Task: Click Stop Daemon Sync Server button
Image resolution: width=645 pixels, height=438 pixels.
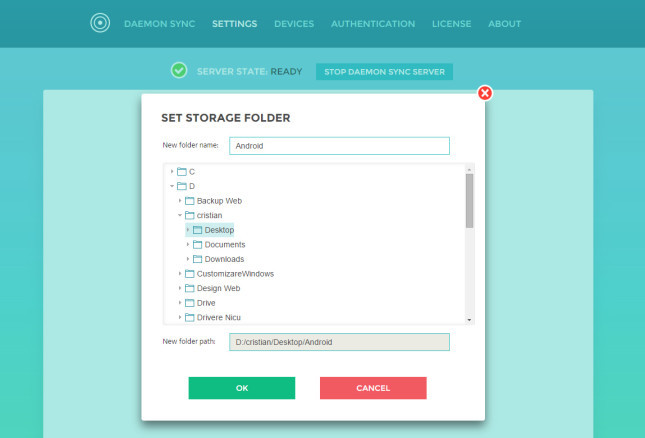Action: tap(384, 72)
